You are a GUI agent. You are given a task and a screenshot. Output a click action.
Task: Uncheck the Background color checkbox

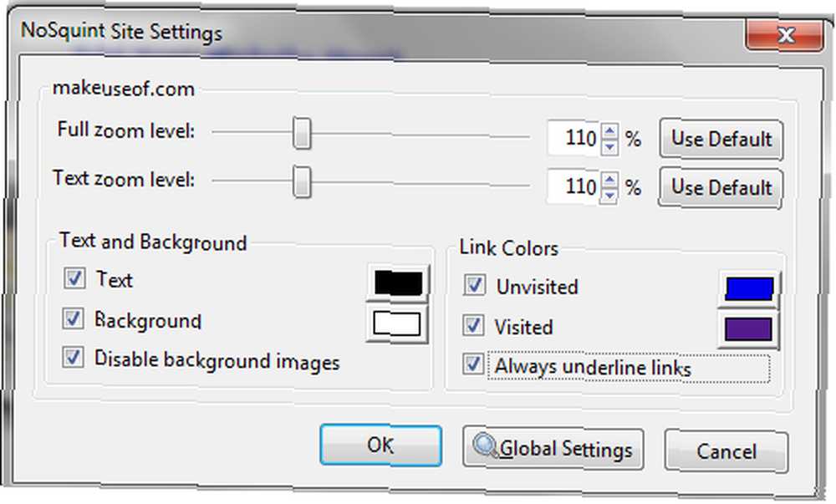tap(74, 318)
